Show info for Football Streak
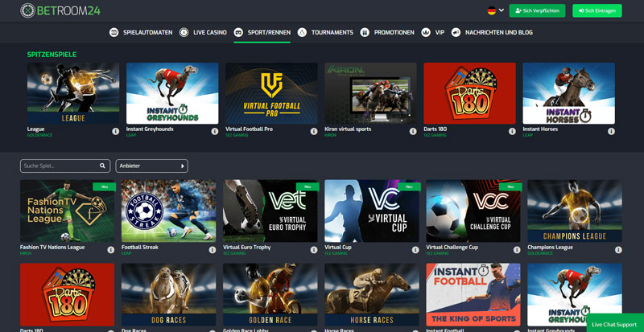 [213, 250]
